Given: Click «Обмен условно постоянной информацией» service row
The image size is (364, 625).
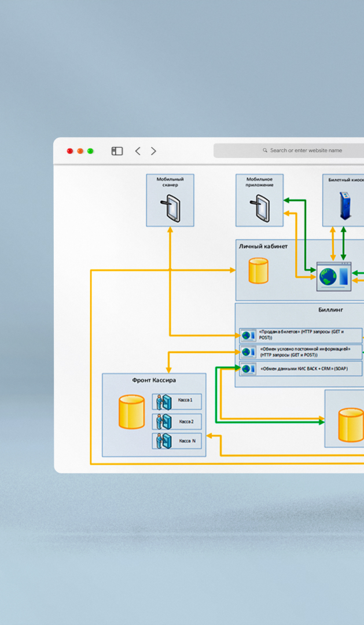Looking at the screenshot, I should (301, 352).
